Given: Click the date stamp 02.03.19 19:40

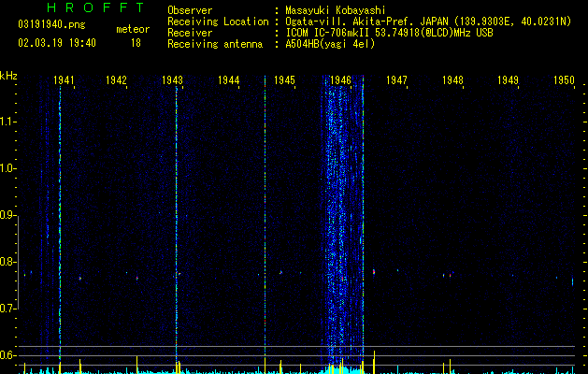Looking at the screenshot, I should coord(57,43).
